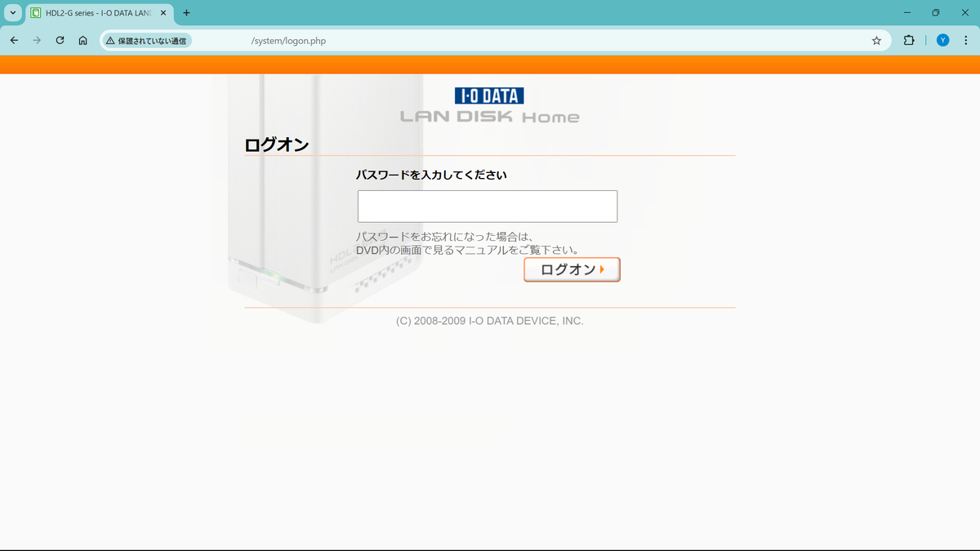Click the browser back navigation icon
Viewport: 980px width, 551px height.
[13, 40]
